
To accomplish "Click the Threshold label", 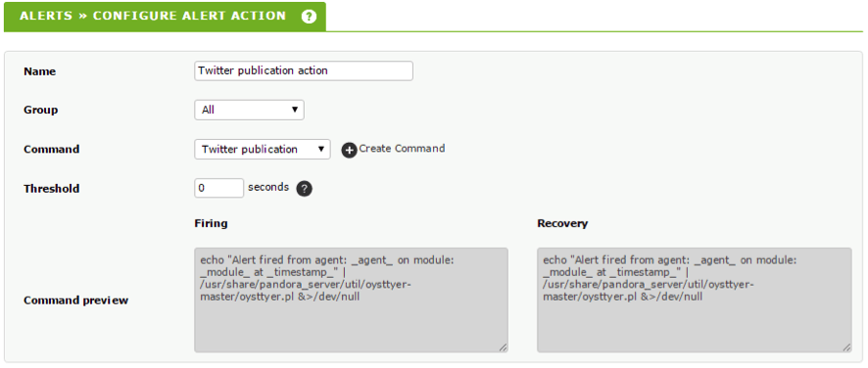I will pos(52,189).
